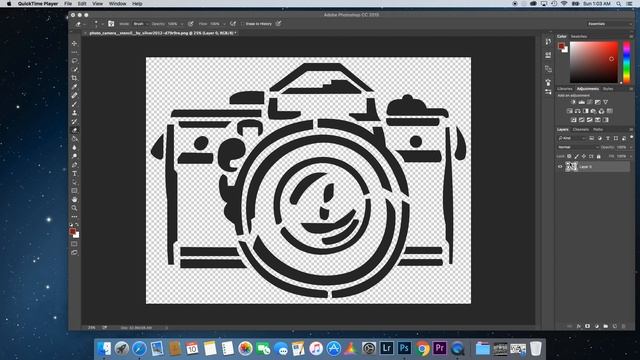640x360 pixels.
Task: Switch to Libraries tab
Action: 565,89
